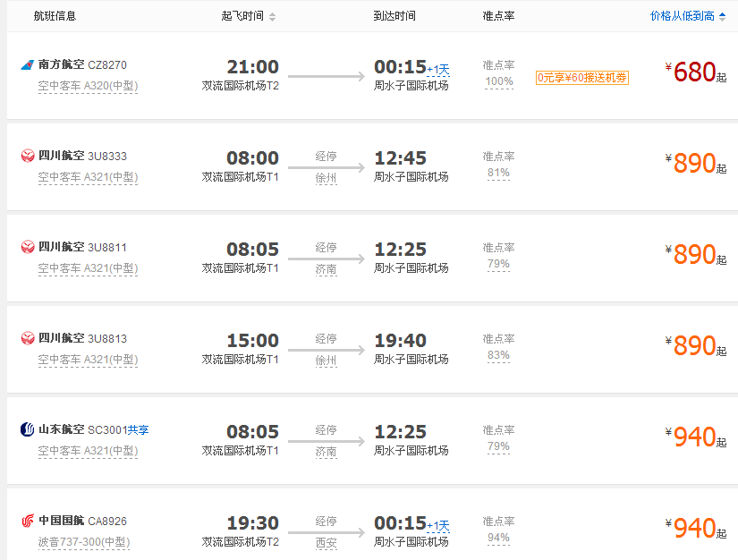Click Sichuan Airlines logo for flight 3U8813

click(28, 338)
